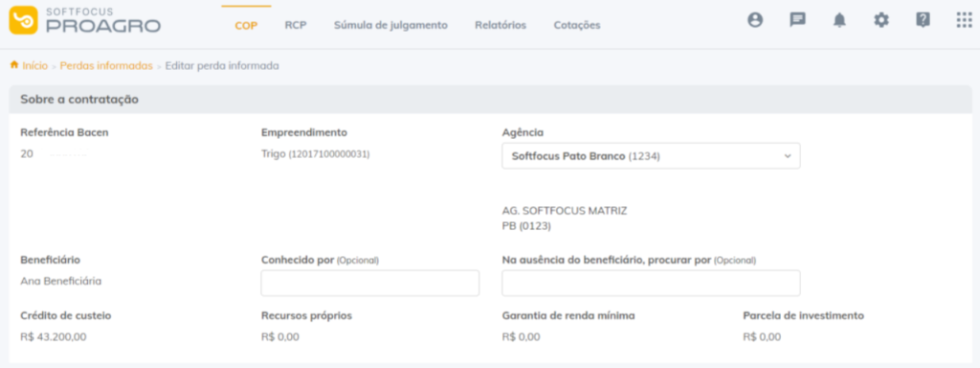
Task: Go to Perdas informadas breadcrumb link
Action: coord(106,66)
